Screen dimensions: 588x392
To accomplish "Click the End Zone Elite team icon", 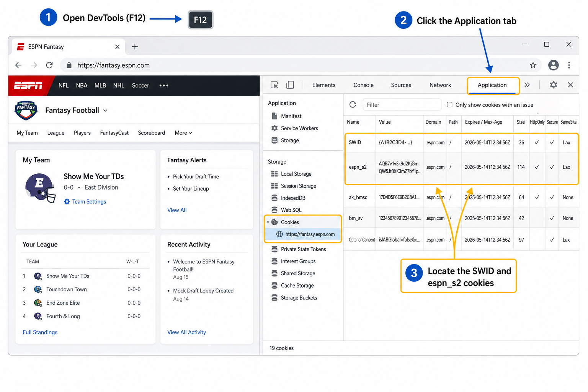I will point(38,303).
